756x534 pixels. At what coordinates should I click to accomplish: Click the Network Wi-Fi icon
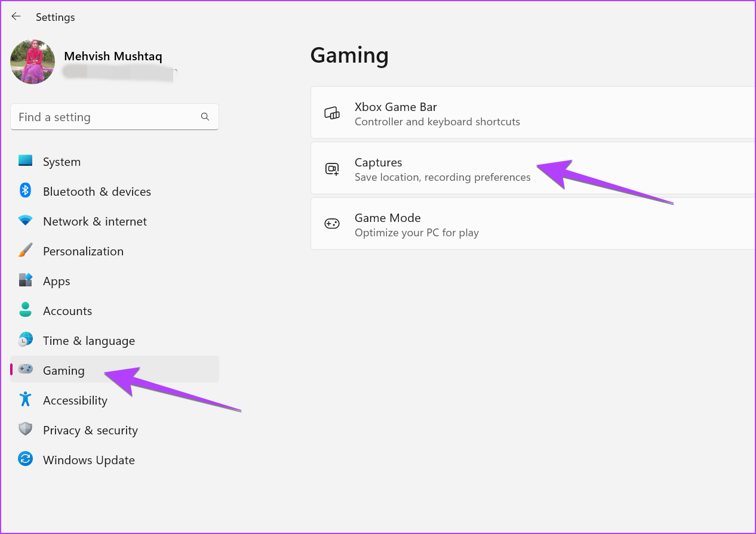25,221
